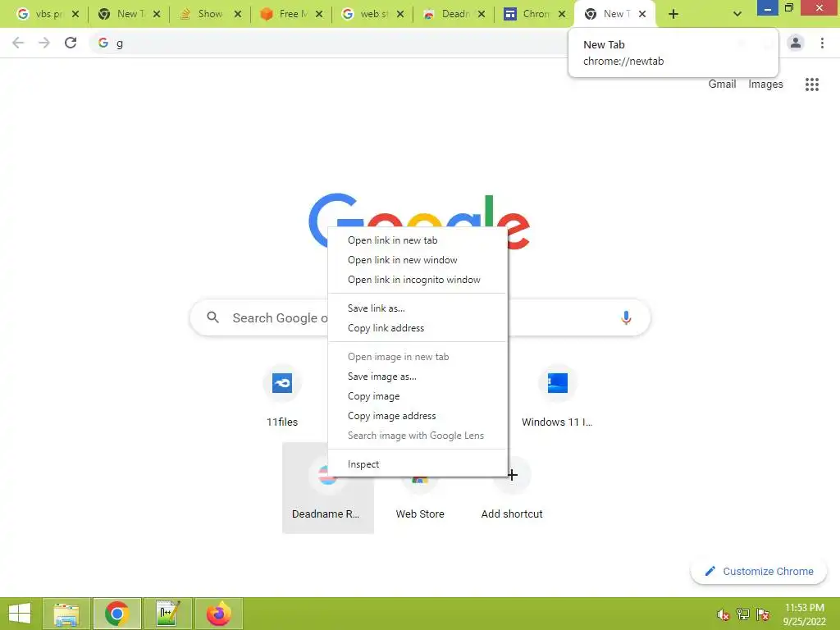The image size is (840, 630).
Task: Close the active New Tab
Action: (642, 14)
